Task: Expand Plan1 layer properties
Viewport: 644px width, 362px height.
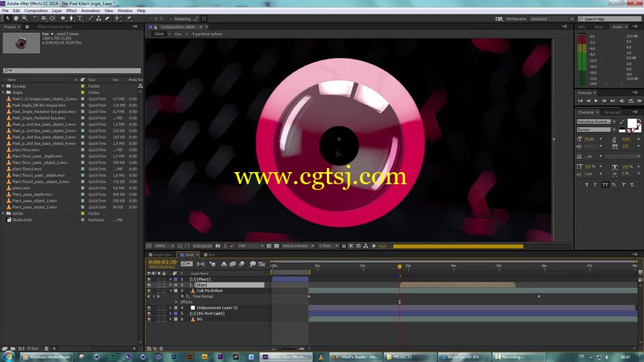Action: 171,279
